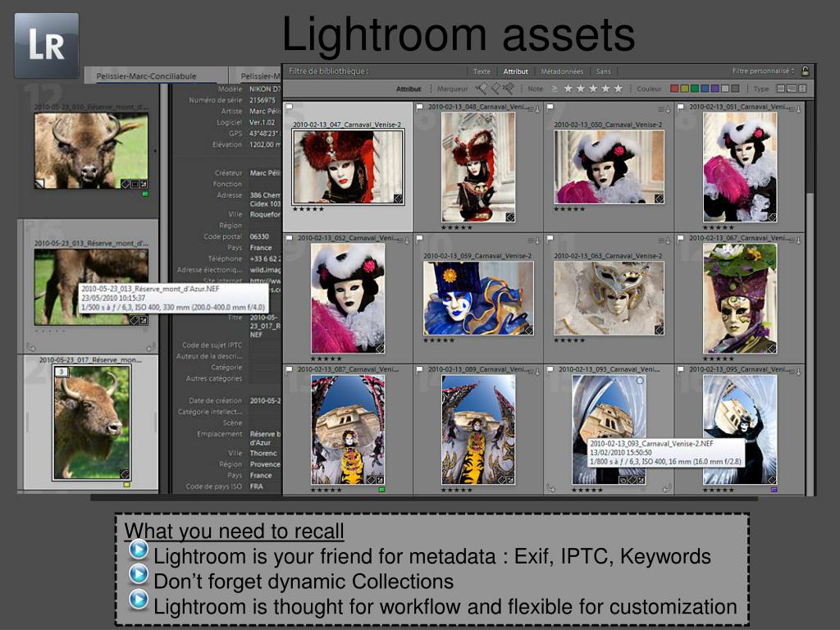Filter by virtual copies type icon
This screenshot has height=630, width=840.
point(792,89)
